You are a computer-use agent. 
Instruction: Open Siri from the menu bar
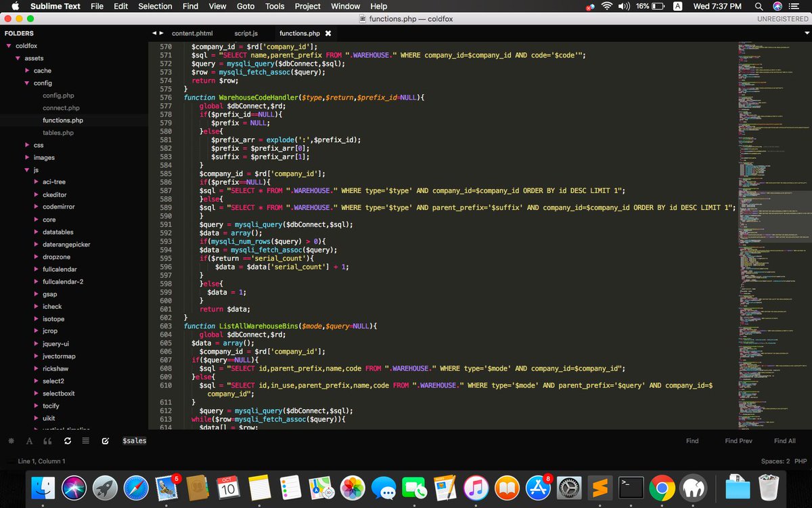pos(777,6)
